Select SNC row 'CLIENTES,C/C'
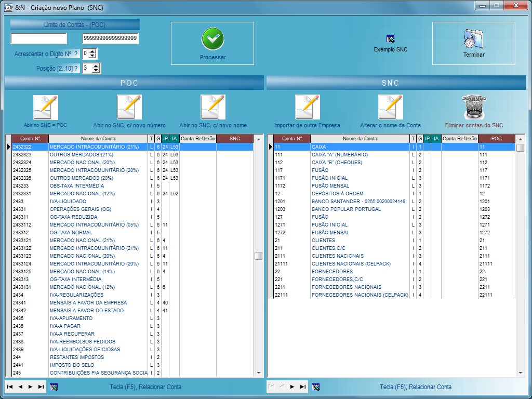 [x=394, y=248]
